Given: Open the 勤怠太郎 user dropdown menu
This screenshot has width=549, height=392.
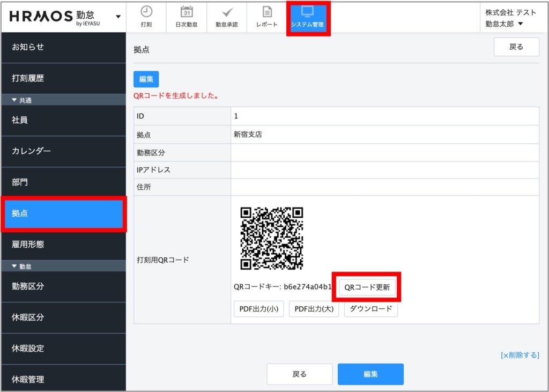Looking at the screenshot, I should point(504,24).
